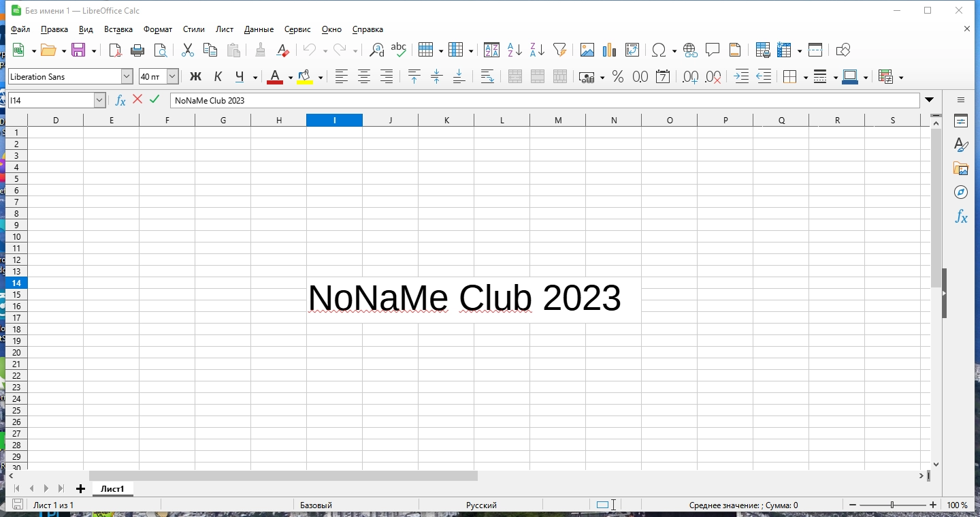Select the Лист1 sheet tab
Viewport: 980px width, 517px height.
[x=113, y=489]
